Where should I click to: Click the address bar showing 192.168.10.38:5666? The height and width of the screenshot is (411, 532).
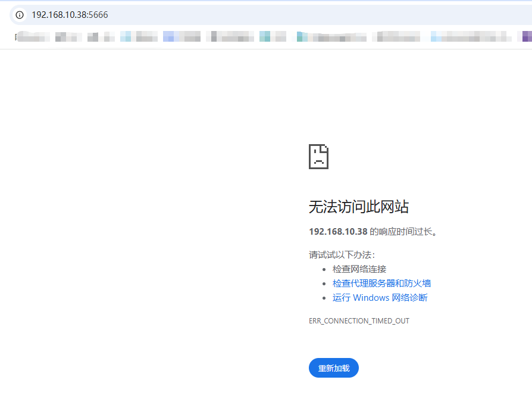(271, 15)
